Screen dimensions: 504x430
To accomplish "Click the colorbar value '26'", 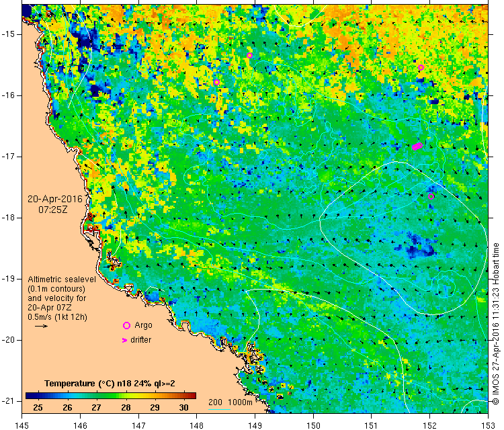I will (67, 408).
